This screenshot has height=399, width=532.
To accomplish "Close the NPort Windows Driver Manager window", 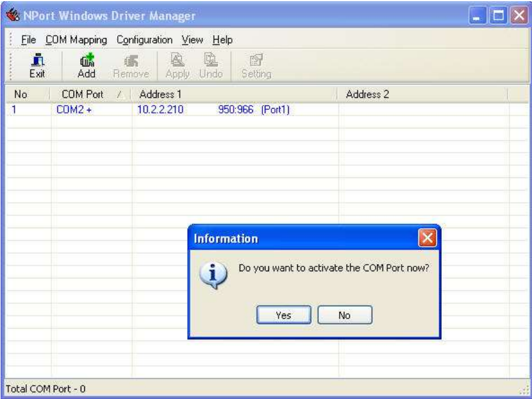I will (519, 16).
